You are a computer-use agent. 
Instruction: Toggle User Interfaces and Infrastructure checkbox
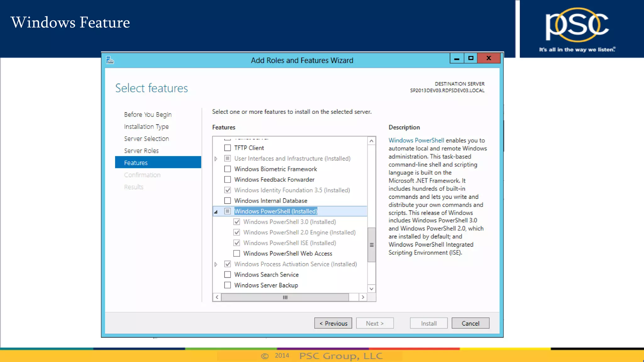pos(228,158)
